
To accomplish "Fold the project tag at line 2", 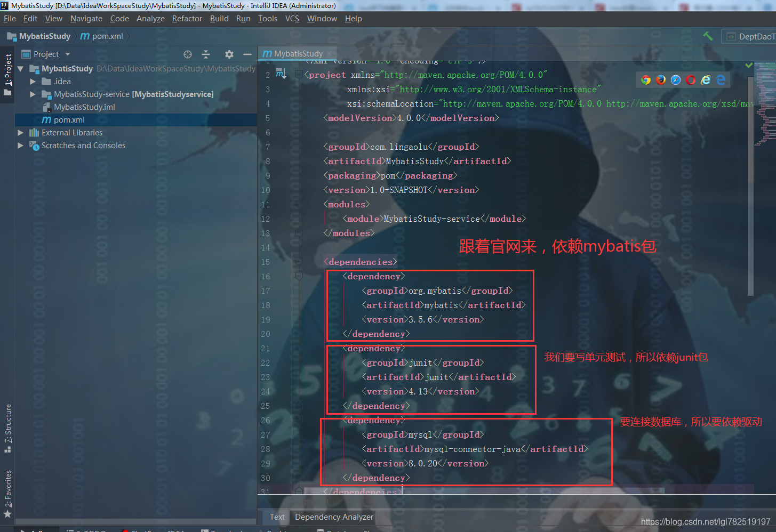I will tap(299, 75).
